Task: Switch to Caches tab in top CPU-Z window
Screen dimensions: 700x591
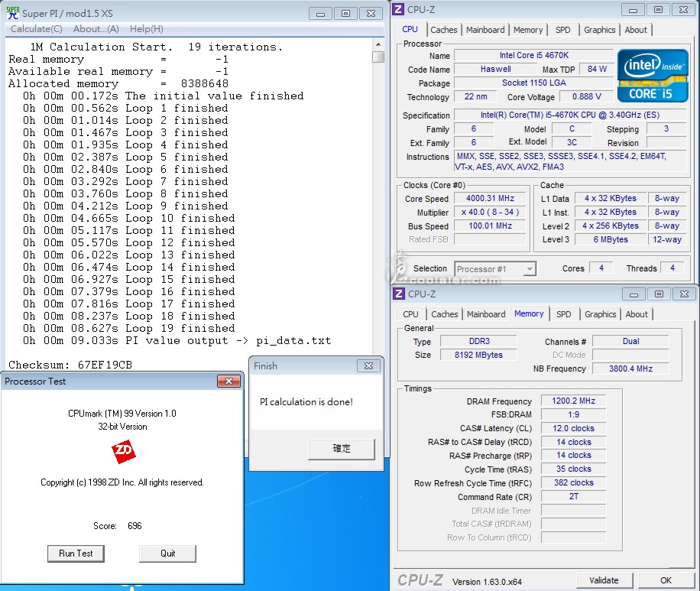Action: pos(444,30)
